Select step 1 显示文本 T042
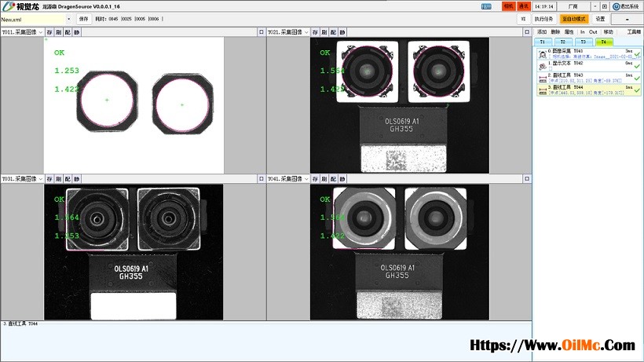 (x=588, y=66)
